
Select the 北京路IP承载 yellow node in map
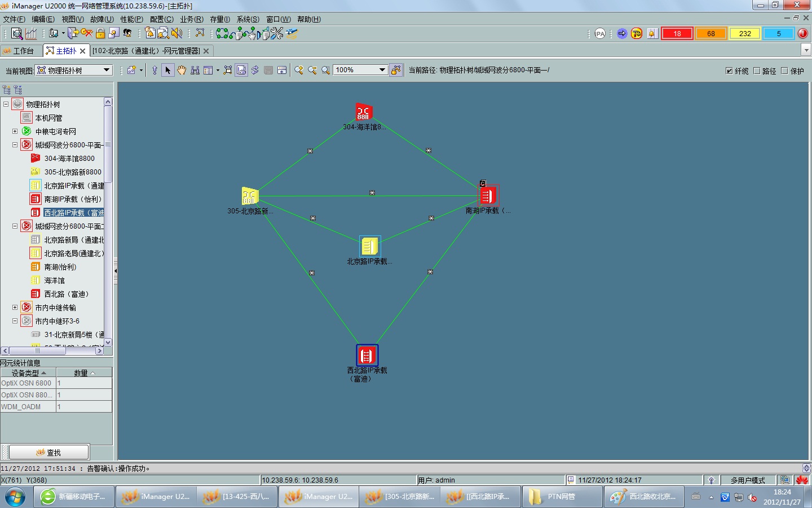tap(370, 246)
